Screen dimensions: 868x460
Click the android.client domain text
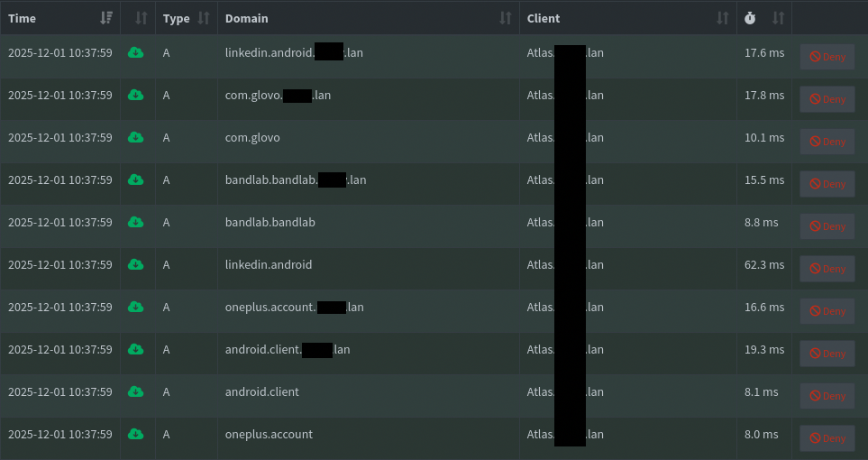262,391
